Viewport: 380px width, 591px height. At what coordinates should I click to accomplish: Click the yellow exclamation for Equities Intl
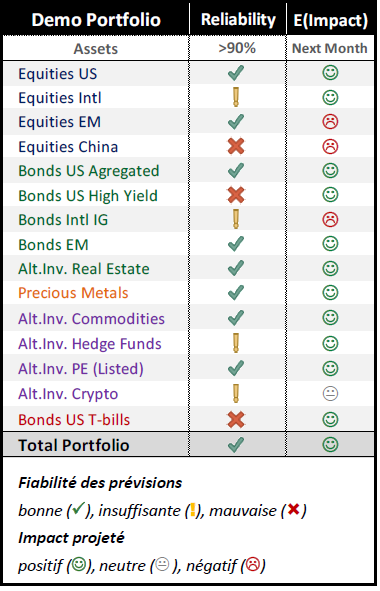pos(236,97)
